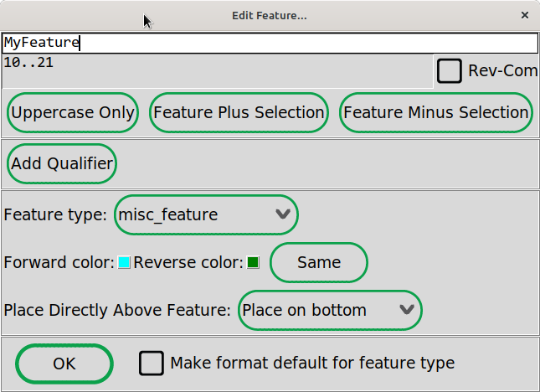Pick the green Reverse color swatch
The image size is (540, 392).
[x=253, y=262]
